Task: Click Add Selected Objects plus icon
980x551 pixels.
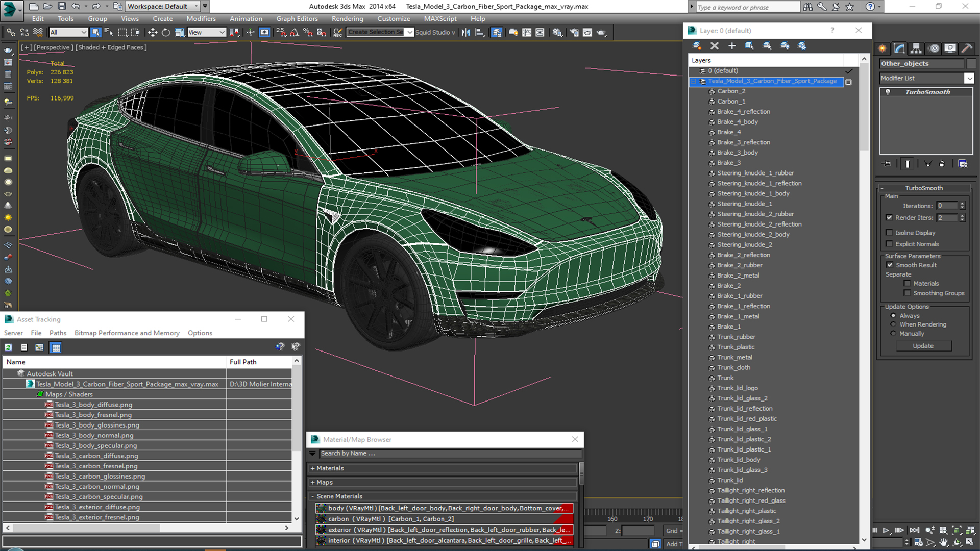Action: pyautogui.click(x=731, y=46)
